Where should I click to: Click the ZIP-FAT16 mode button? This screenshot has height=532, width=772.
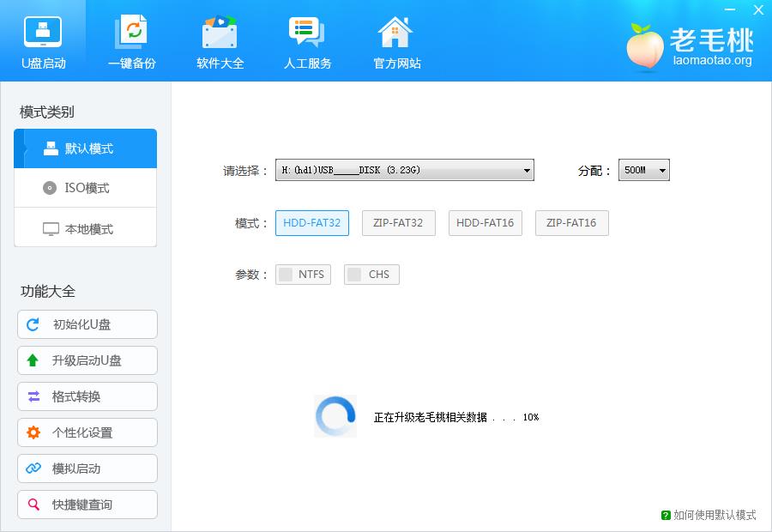(571, 222)
